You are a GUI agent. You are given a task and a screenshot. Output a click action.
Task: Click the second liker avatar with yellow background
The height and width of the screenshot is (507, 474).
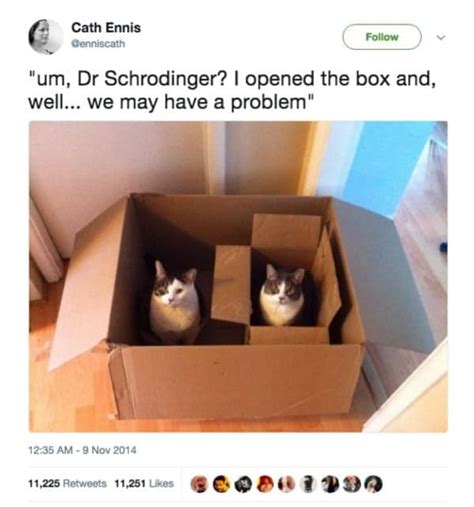(220, 484)
